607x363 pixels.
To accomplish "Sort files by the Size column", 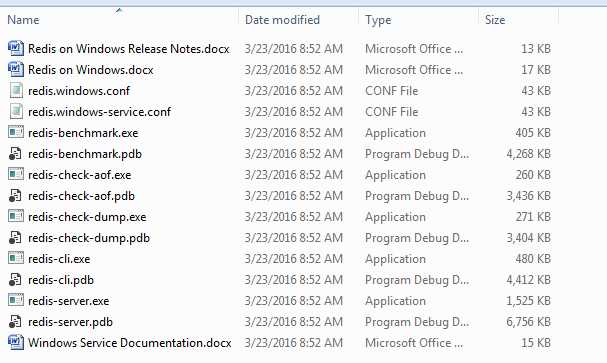I will (495, 20).
